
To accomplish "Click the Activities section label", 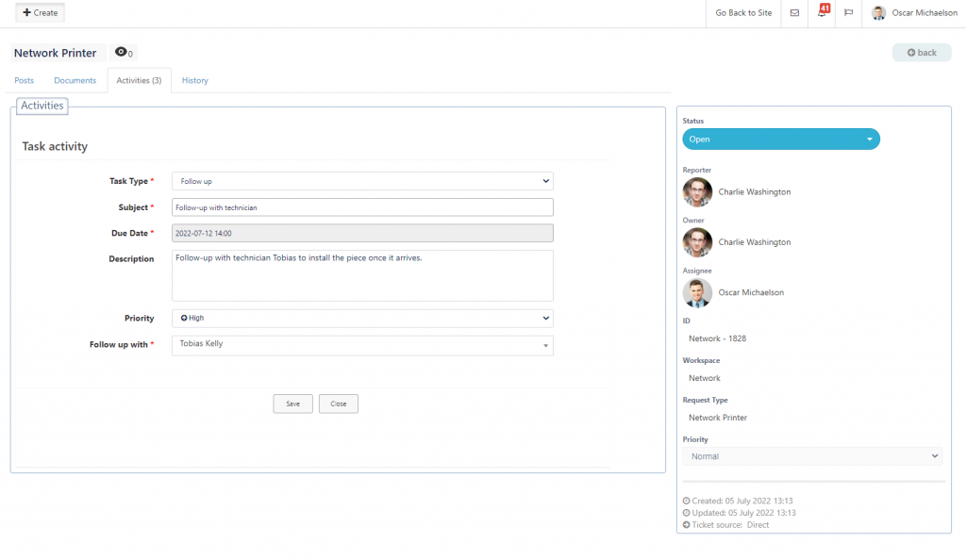I will 42,106.
